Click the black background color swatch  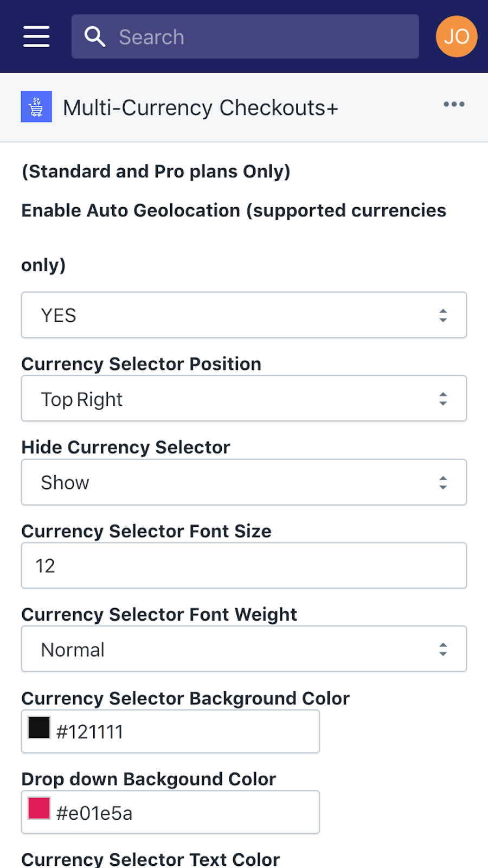[39, 727]
